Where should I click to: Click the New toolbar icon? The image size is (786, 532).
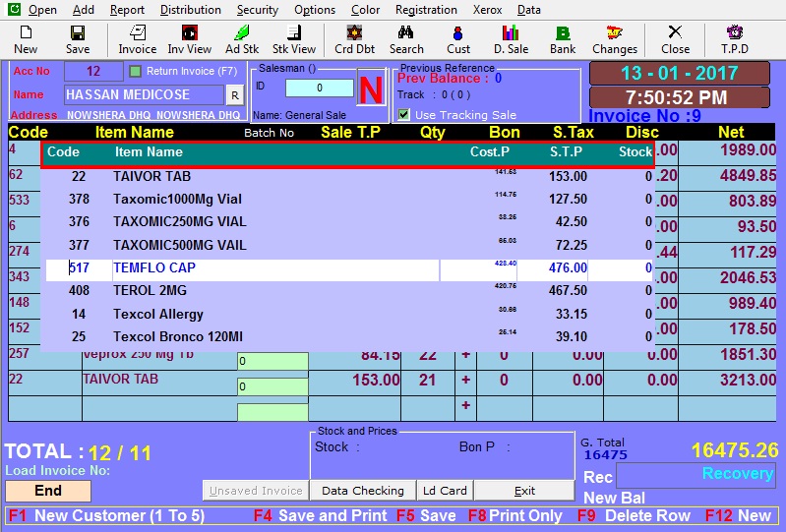pos(26,39)
